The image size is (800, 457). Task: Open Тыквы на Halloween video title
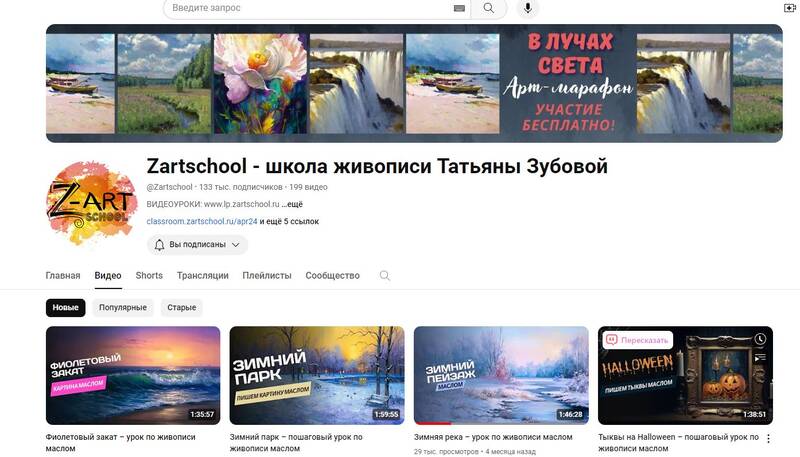[678, 443]
